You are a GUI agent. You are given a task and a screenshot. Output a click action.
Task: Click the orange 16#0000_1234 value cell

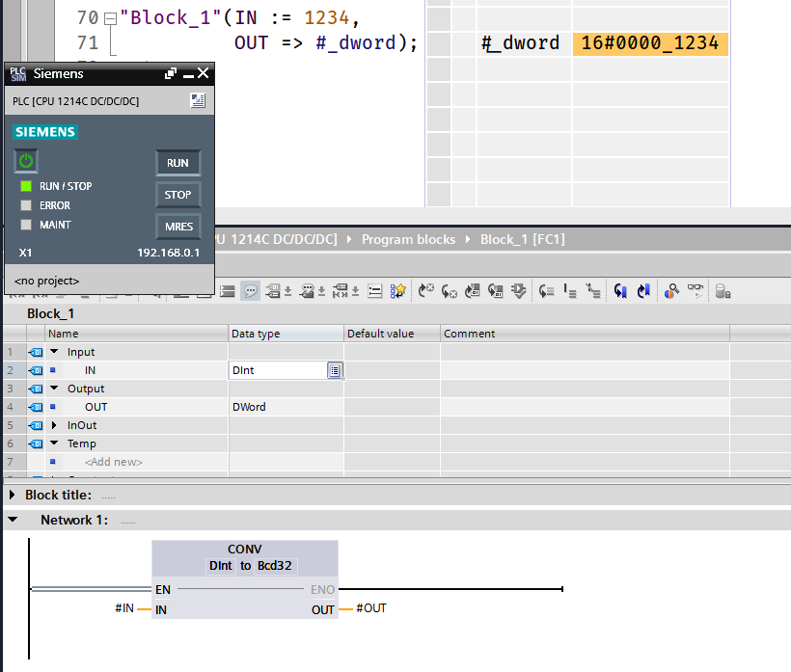click(x=649, y=43)
